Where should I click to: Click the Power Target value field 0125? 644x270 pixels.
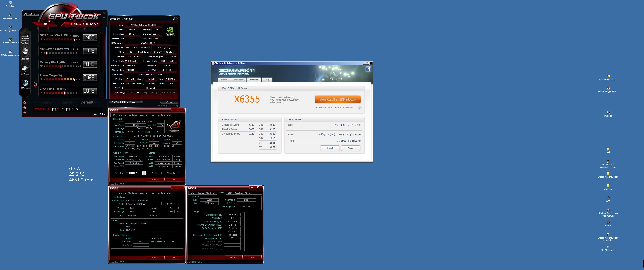[90, 77]
